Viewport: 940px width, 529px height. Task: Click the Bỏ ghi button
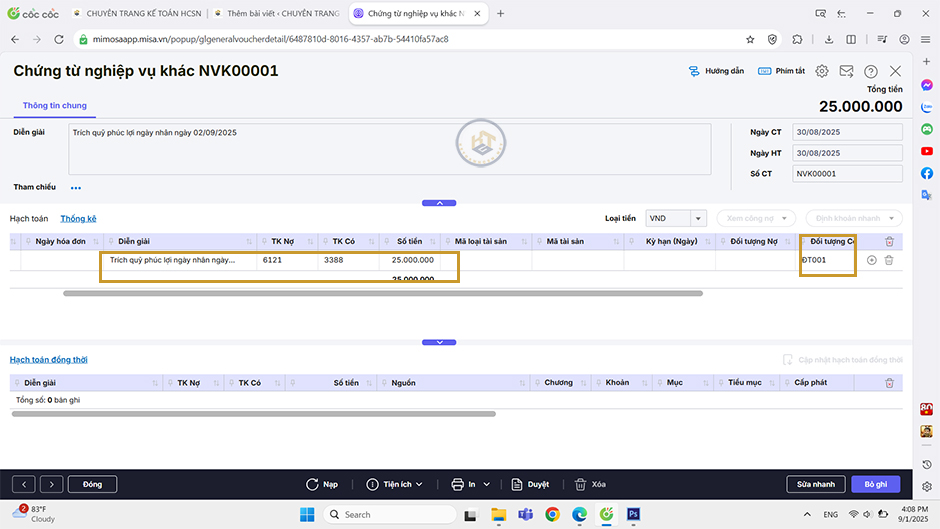coord(875,484)
